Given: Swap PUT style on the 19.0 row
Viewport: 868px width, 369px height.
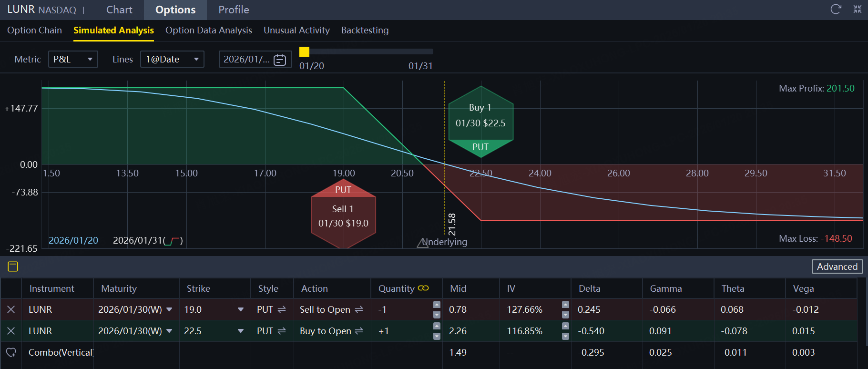Looking at the screenshot, I should [x=282, y=310].
